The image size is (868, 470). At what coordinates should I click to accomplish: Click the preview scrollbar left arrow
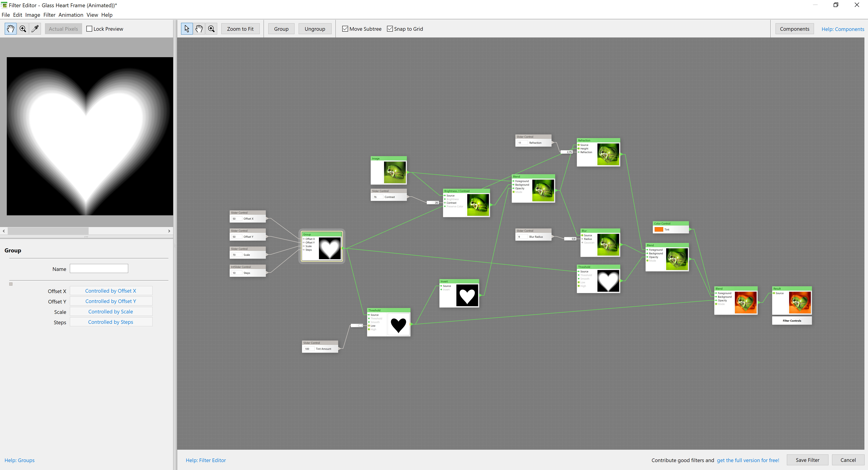coord(4,231)
